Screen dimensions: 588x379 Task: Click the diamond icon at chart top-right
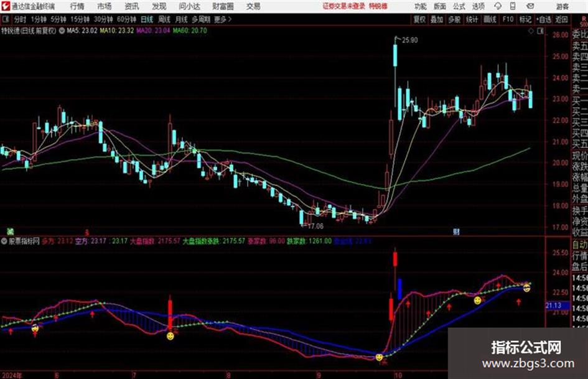pyautogui.click(x=531, y=31)
